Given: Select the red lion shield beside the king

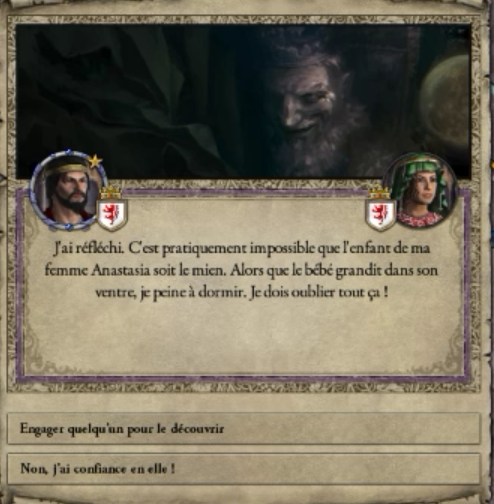Looking at the screenshot, I should click(x=112, y=216).
